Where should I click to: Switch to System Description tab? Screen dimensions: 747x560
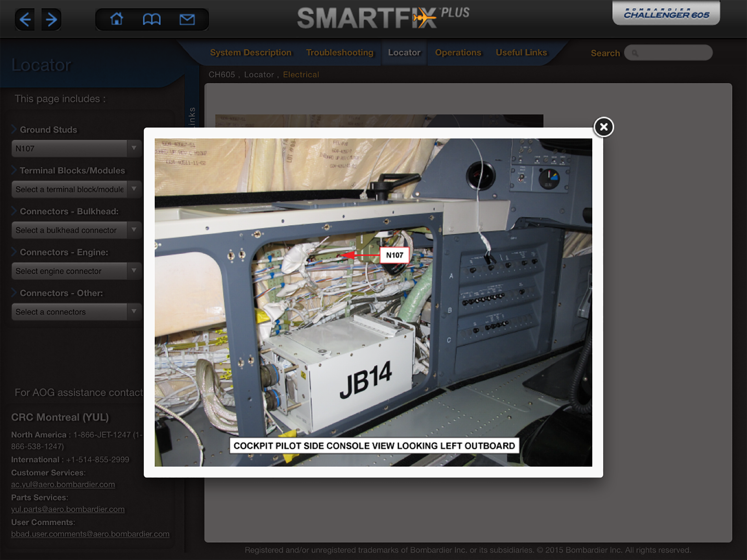pyautogui.click(x=250, y=53)
